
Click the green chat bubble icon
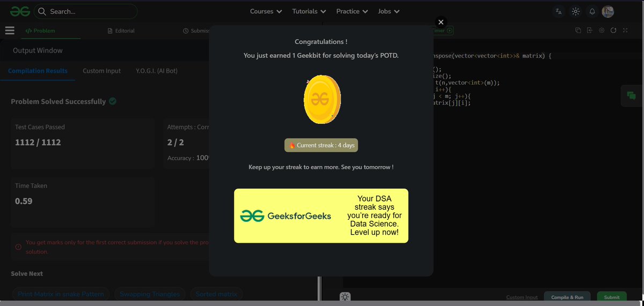click(631, 96)
